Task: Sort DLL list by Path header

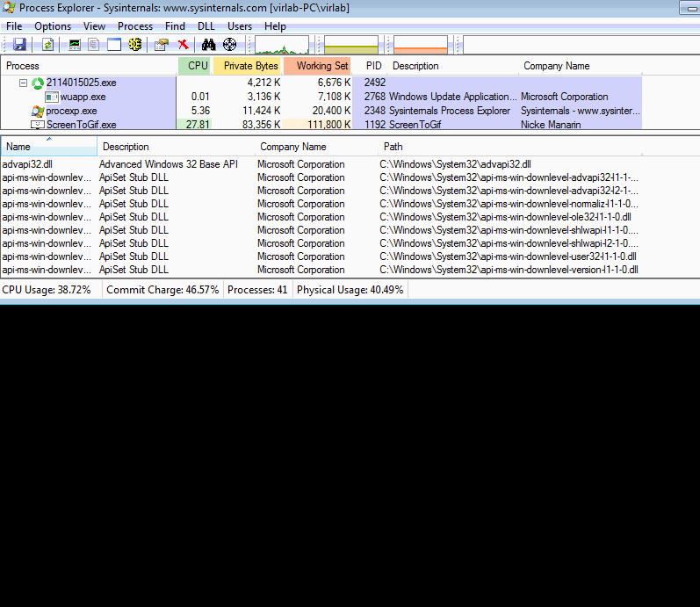Action: [510, 147]
